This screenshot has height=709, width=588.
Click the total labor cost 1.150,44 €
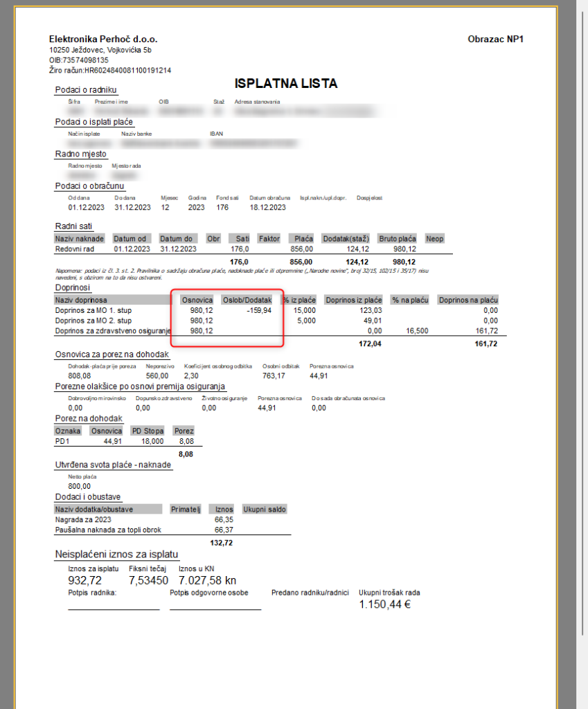click(385, 604)
